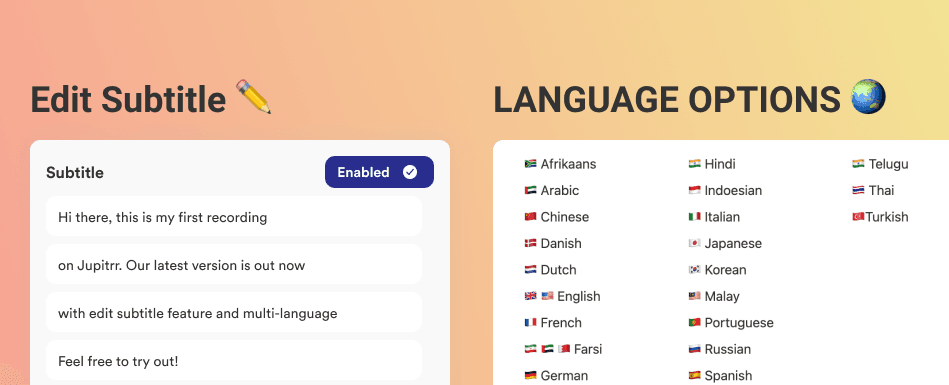Click the Russia flag next to Russian
The height and width of the screenshot is (385, 949).
pyautogui.click(x=694, y=349)
